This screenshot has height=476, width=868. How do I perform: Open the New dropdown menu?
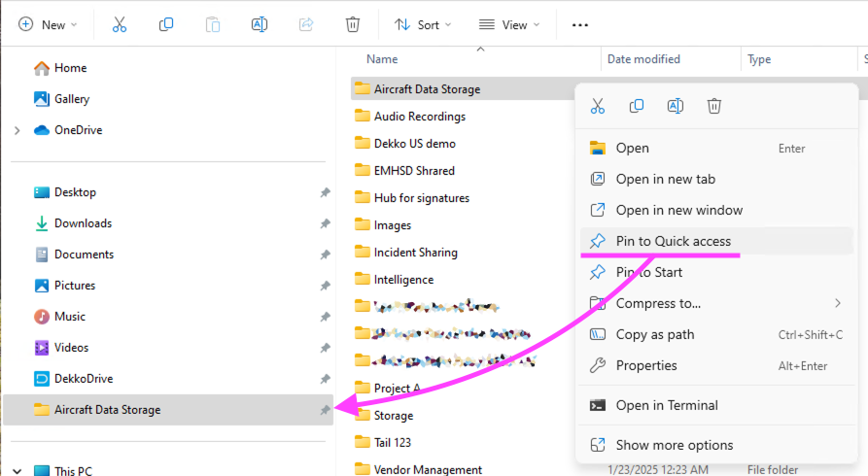(48, 25)
